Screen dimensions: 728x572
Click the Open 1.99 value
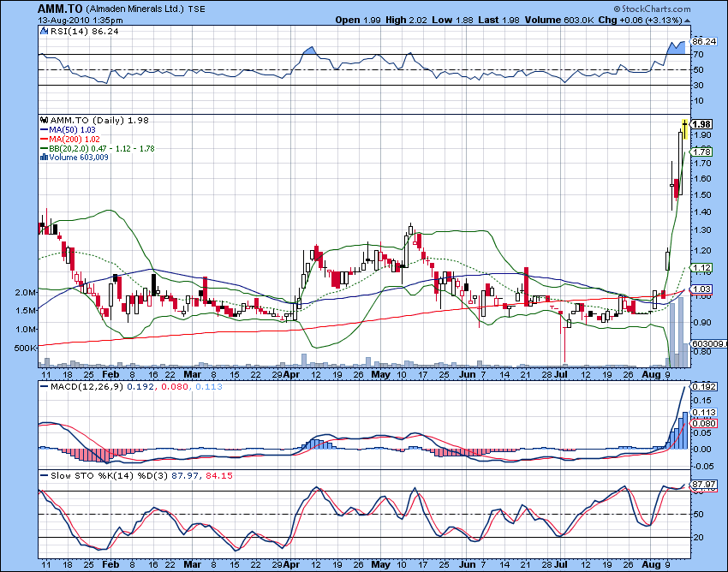pyautogui.click(x=358, y=20)
